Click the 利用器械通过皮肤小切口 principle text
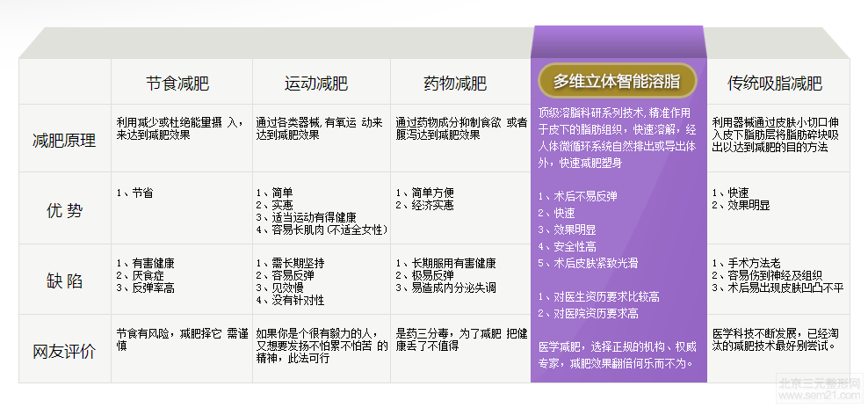This screenshot has width=868, height=408. [x=776, y=135]
